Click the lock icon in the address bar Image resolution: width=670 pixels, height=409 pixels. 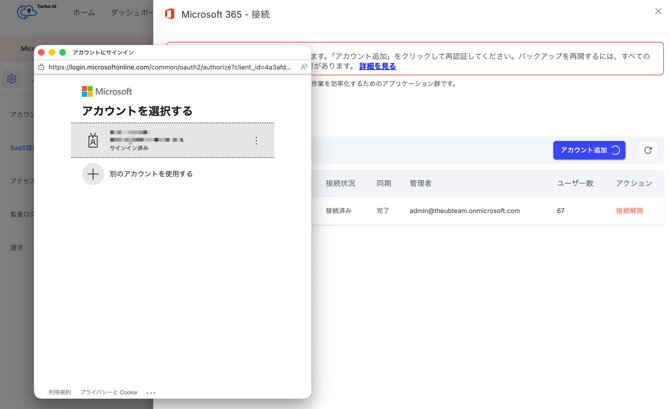point(41,67)
